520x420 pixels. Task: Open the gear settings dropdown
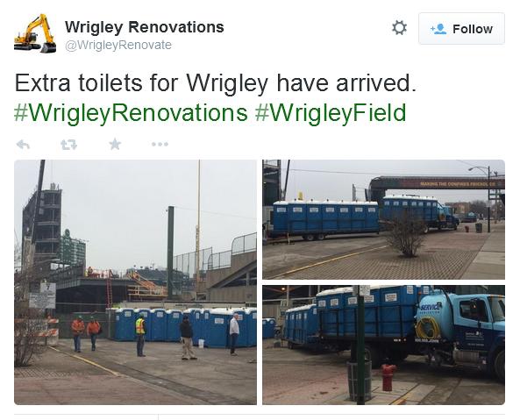coord(399,28)
